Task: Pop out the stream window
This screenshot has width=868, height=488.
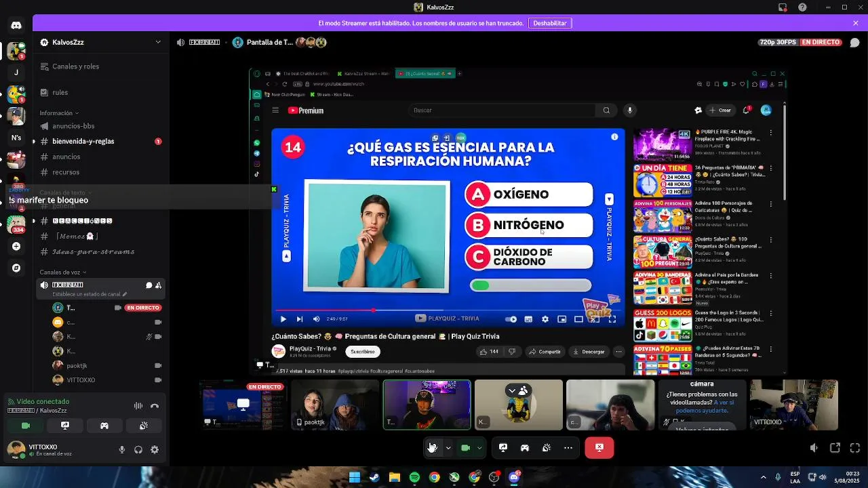Action: pyautogui.click(x=835, y=448)
